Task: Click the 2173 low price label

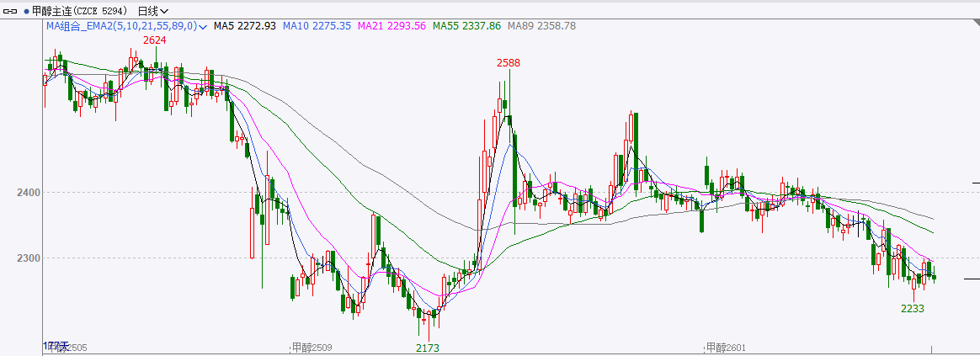Action: tap(428, 348)
